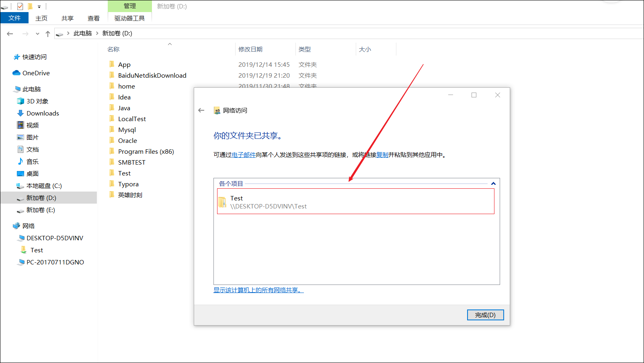
Task: Select the 英雄时刻 folder
Action: pyautogui.click(x=130, y=195)
